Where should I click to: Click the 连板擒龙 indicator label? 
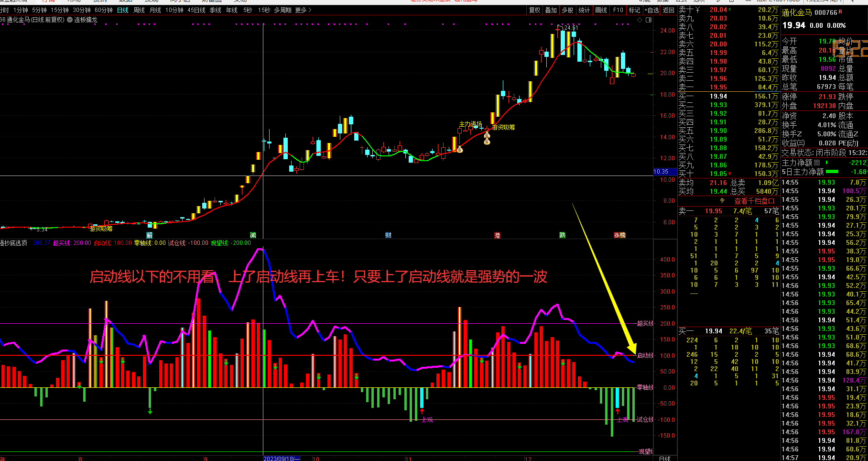click(86, 20)
